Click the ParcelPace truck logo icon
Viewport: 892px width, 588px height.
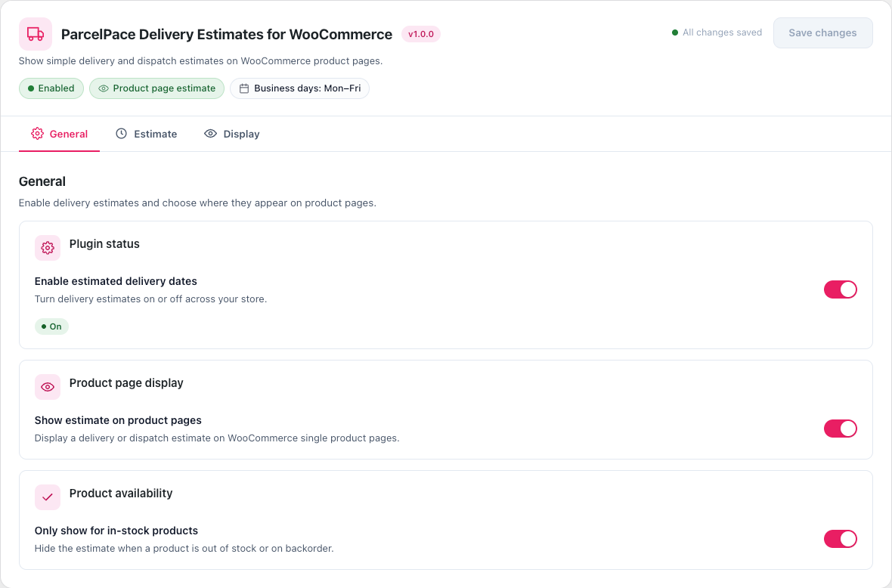pos(36,34)
